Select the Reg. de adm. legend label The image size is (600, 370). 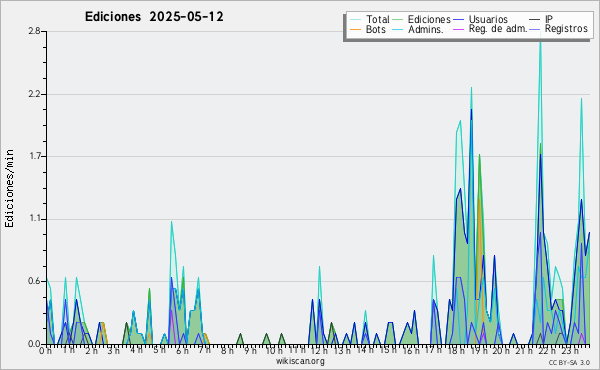[498, 29]
